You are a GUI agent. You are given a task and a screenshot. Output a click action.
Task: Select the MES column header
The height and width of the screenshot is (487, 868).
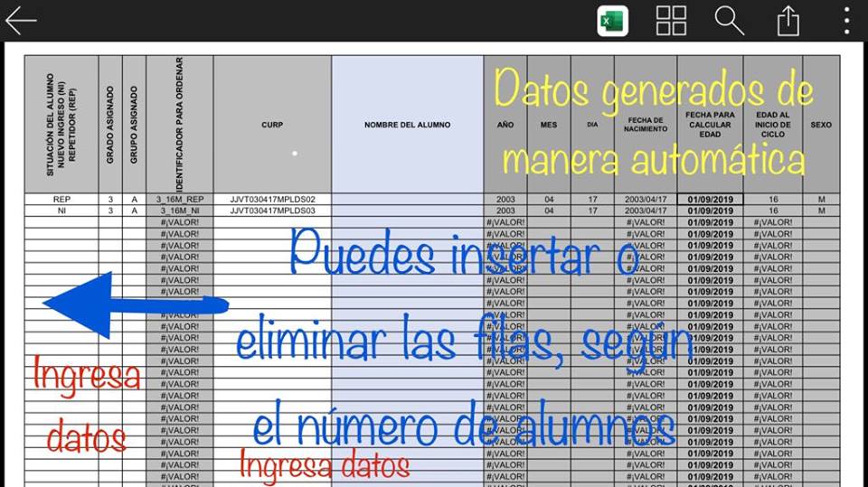click(549, 125)
